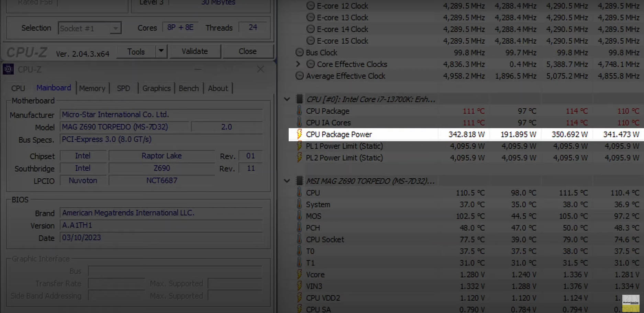
Task: Open the SPD tab in CPU-Z
Action: (x=123, y=88)
